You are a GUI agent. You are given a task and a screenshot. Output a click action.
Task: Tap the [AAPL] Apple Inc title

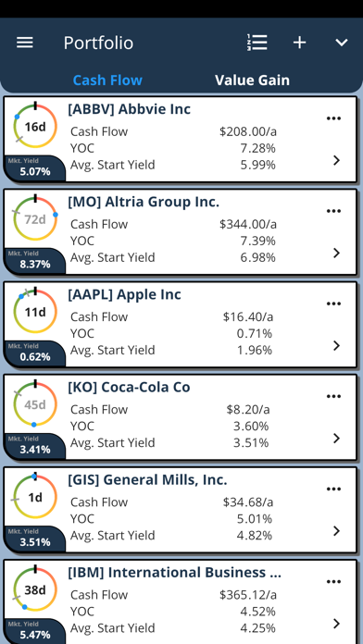[124, 294]
